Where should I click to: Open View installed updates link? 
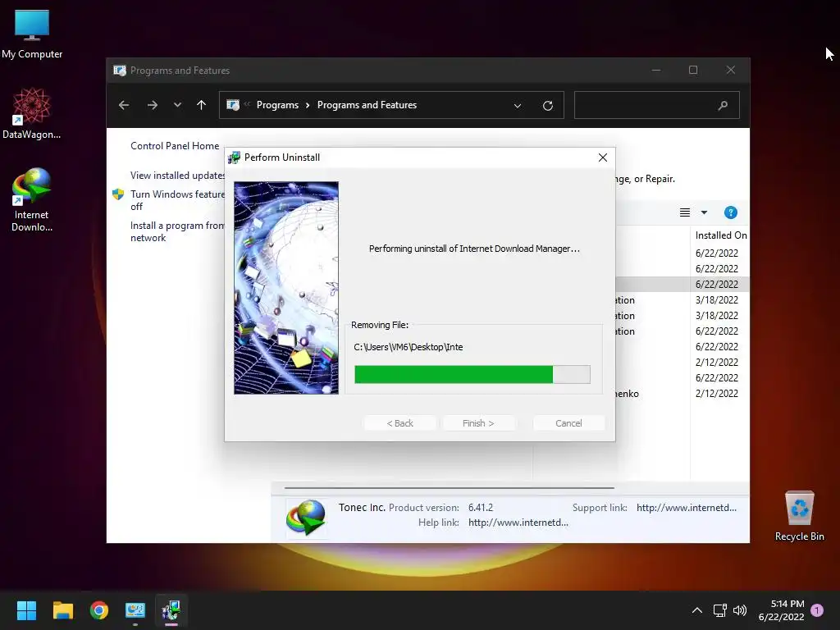coord(177,176)
